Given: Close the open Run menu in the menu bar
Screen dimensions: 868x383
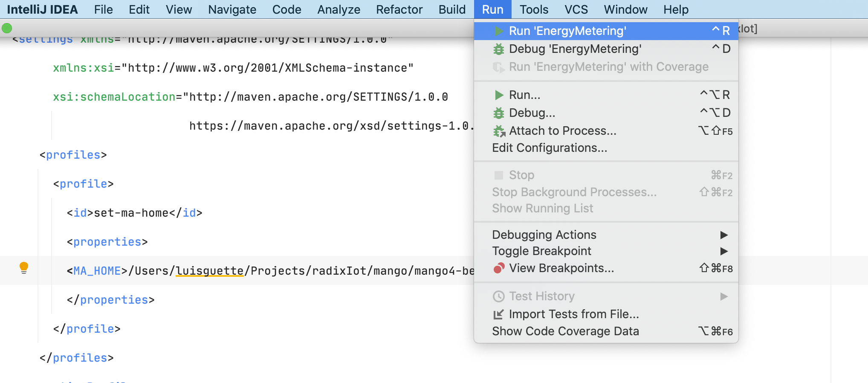Looking at the screenshot, I should 493,9.
